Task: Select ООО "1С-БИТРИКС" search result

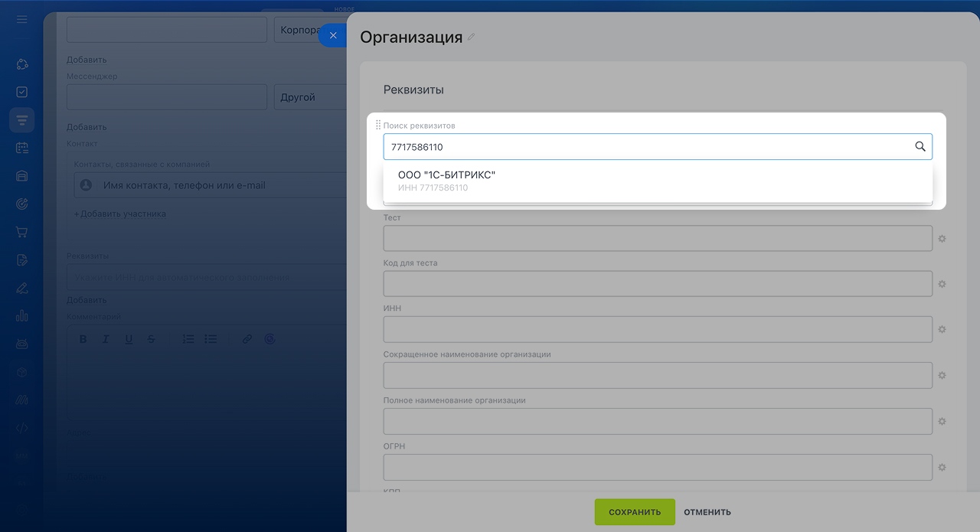Action: (658, 181)
